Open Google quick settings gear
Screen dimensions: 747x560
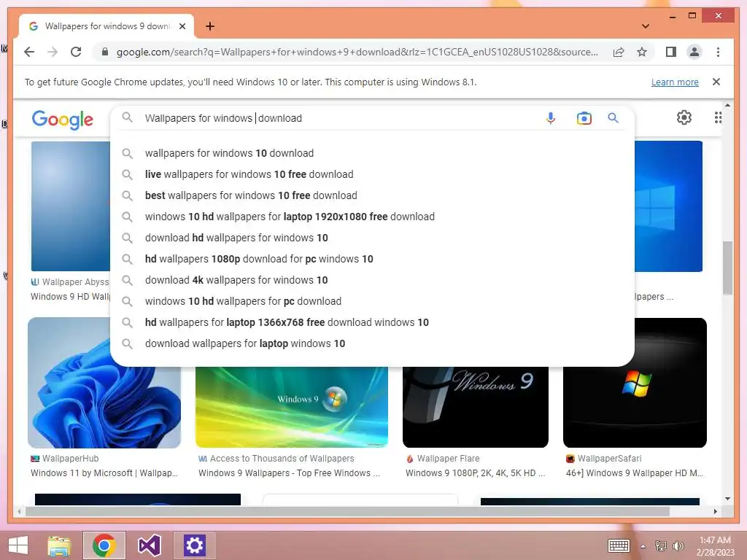tap(684, 117)
